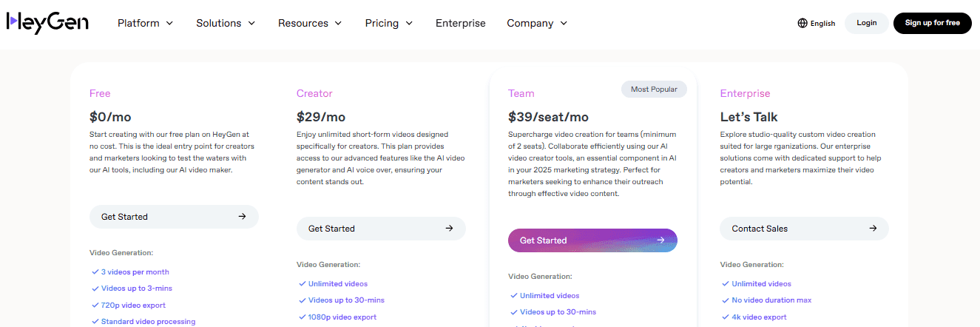Click the Most Popular badge
This screenshot has width=980, height=327.
(654, 90)
